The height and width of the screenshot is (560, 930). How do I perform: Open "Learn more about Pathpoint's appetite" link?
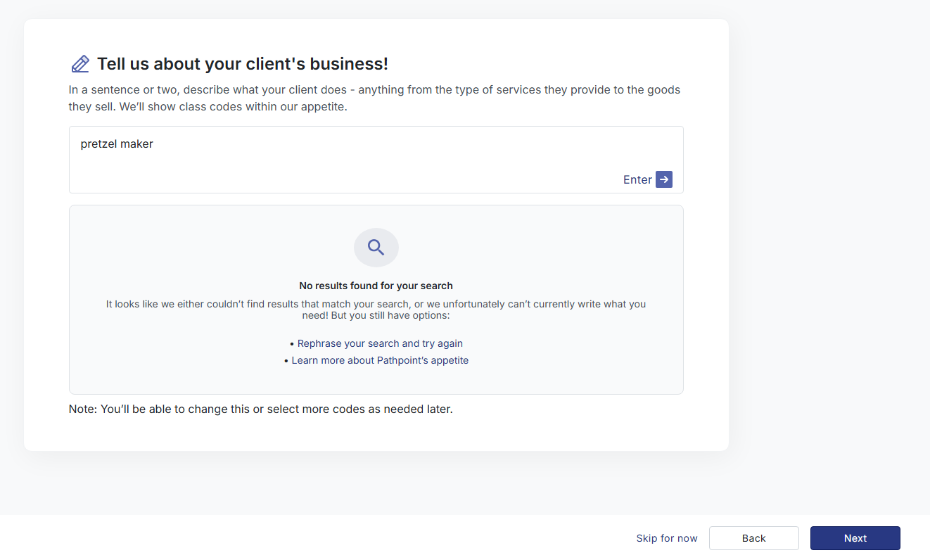coord(380,360)
